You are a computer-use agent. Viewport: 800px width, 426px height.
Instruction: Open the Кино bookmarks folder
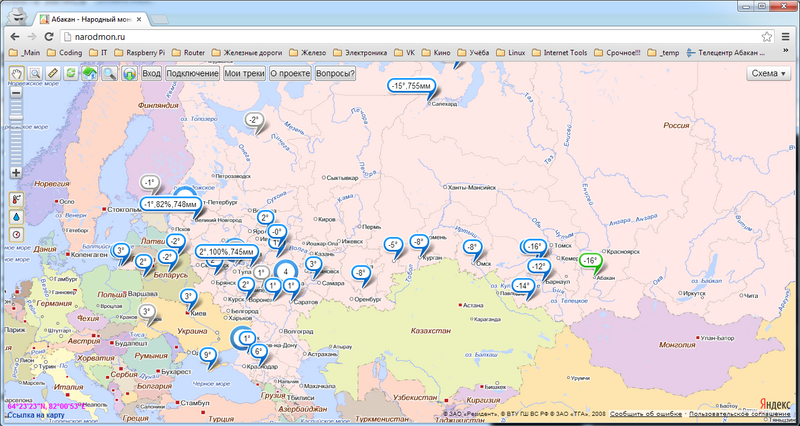[x=438, y=53]
